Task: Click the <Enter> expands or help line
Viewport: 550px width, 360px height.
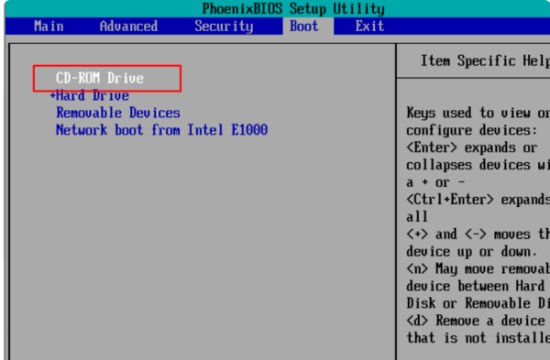Action: [472, 147]
